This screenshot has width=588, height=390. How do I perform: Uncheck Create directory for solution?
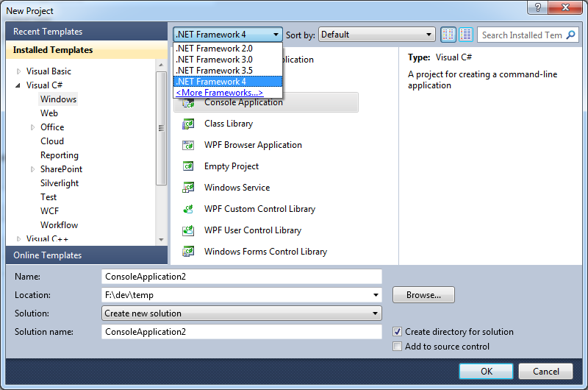[x=398, y=332]
